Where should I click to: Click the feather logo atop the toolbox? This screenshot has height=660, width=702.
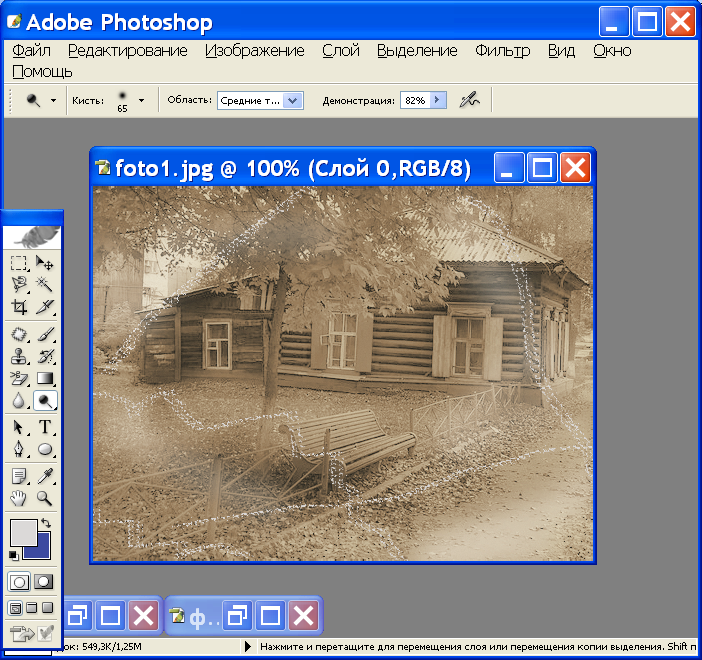[32, 237]
